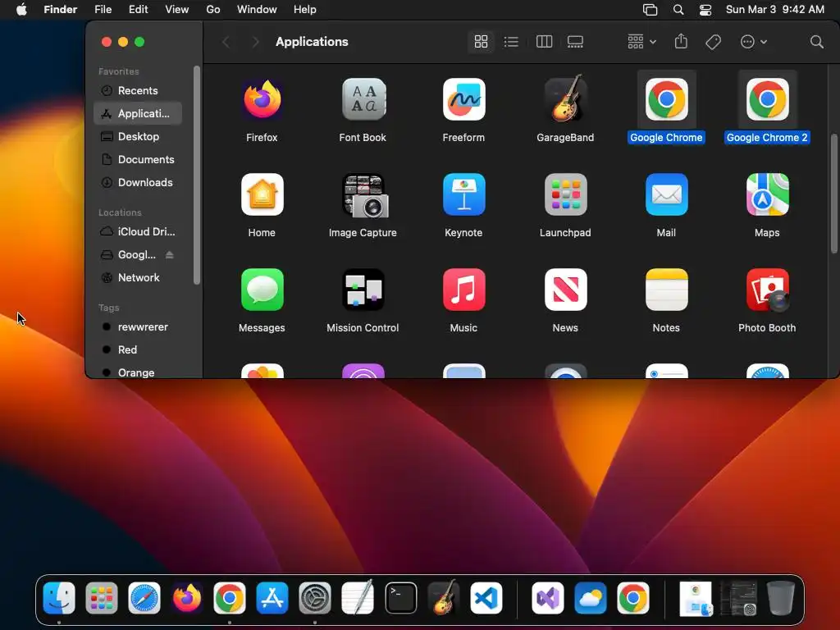Open Firefox from the Dock
Screen dimensions: 840x630
tap(187, 598)
